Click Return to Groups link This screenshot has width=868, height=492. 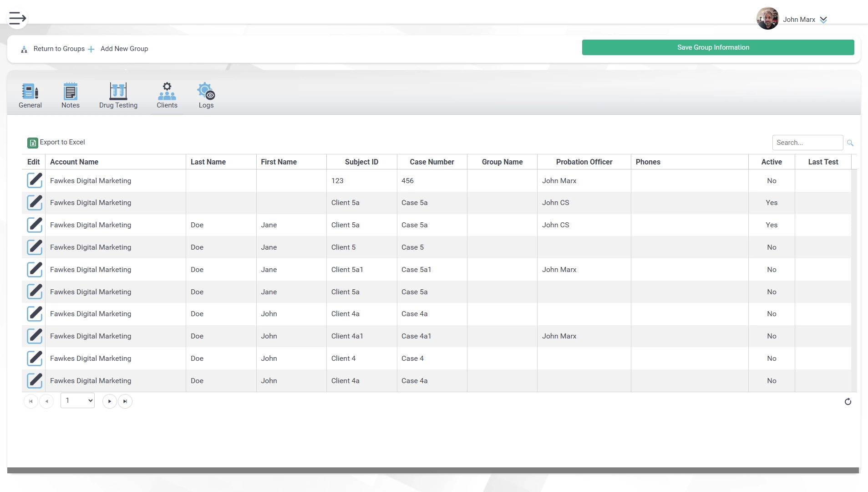click(59, 49)
